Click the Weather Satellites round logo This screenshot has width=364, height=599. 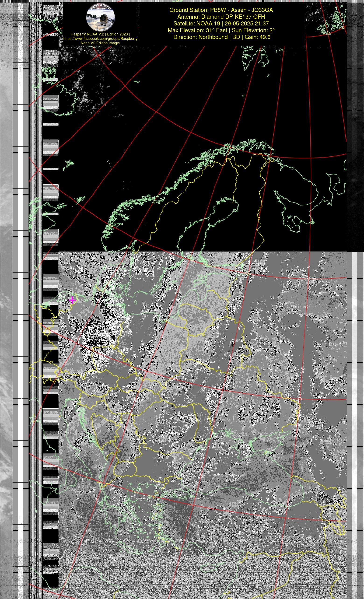click(100, 17)
